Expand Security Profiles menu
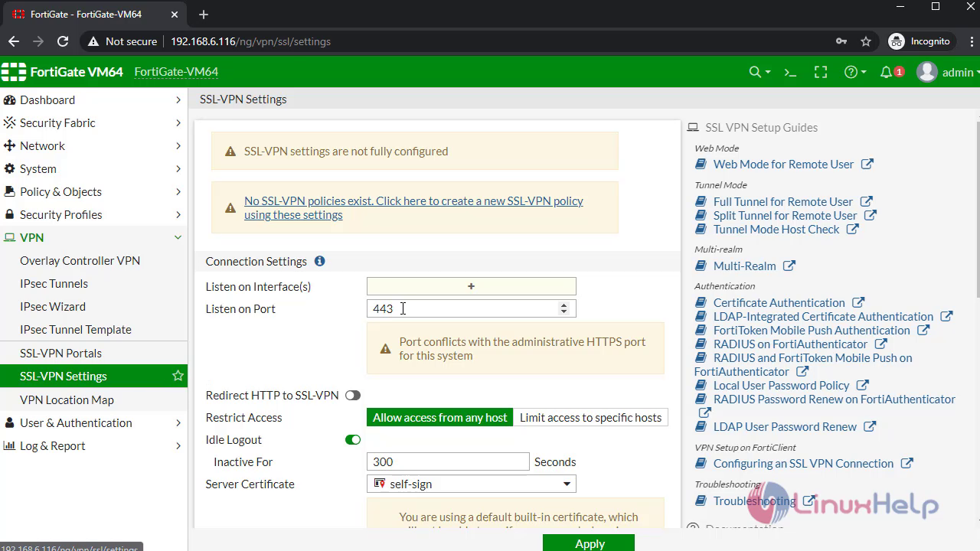Screen dimensions: 980x551 coord(93,214)
